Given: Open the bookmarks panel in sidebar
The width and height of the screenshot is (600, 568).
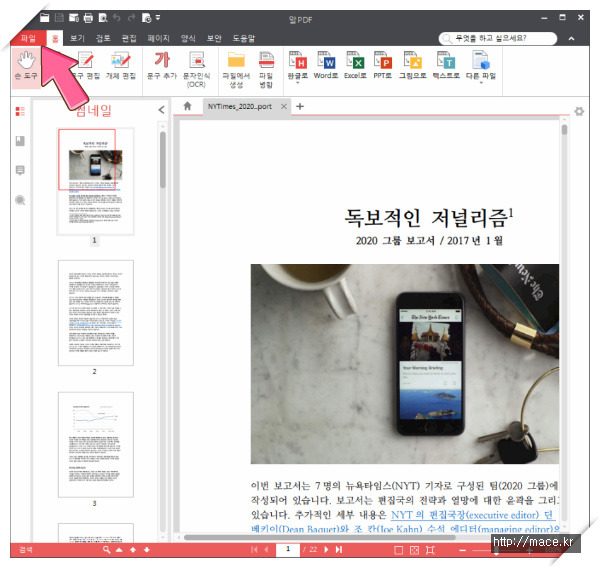Looking at the screenshot, I should click(20, 141).
